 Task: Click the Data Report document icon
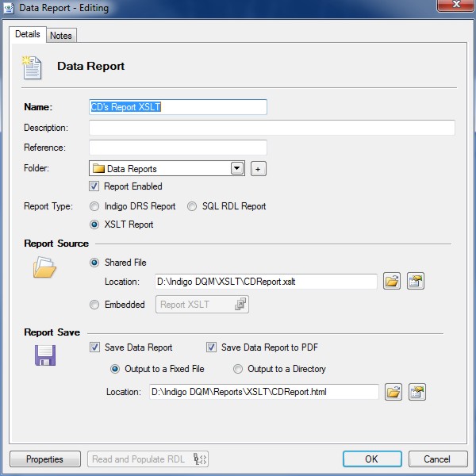[33, 67]
